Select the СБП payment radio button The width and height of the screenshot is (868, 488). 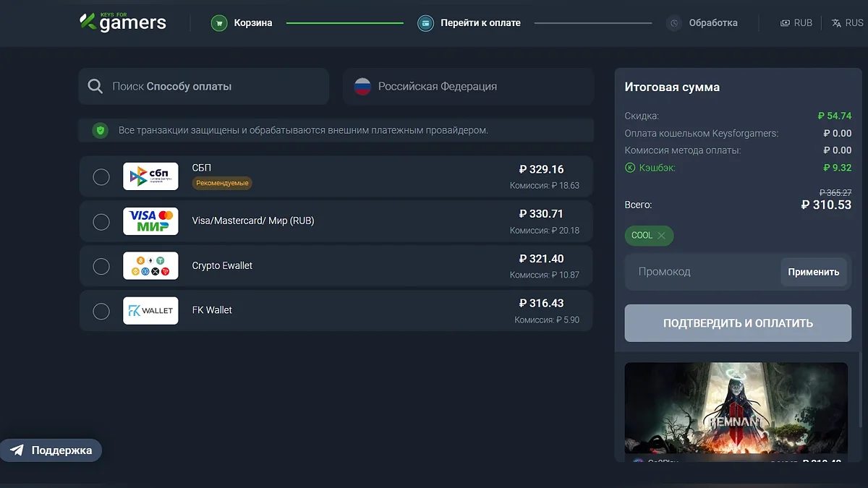point(101,177)
